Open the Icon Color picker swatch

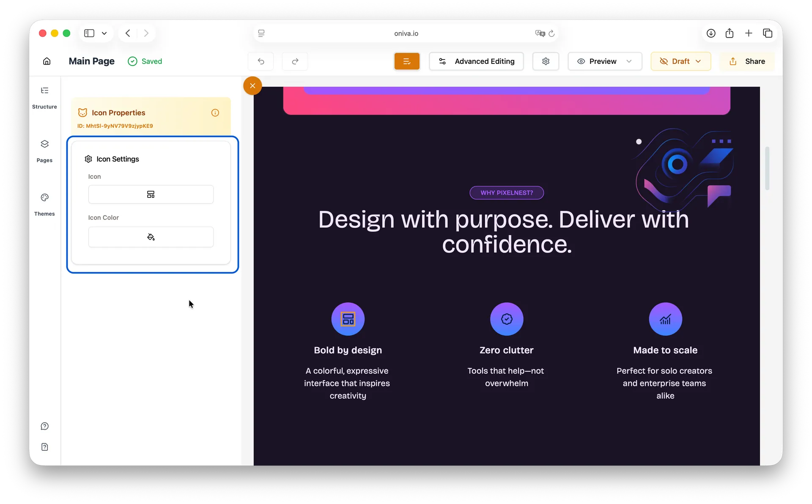click(151, 237)
